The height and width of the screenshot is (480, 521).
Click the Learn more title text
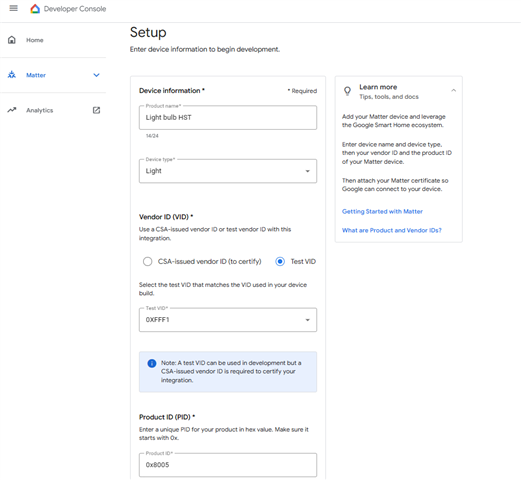tap(378, 87)
